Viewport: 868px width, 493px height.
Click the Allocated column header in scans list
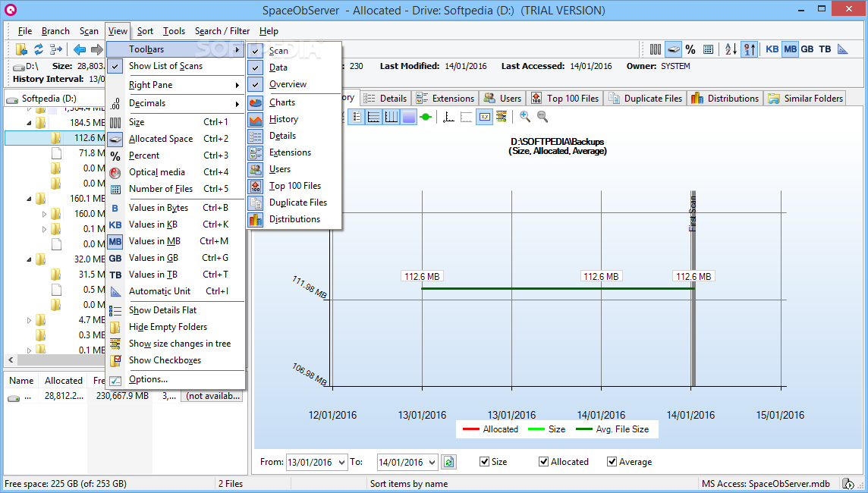[x=64, y=381]
